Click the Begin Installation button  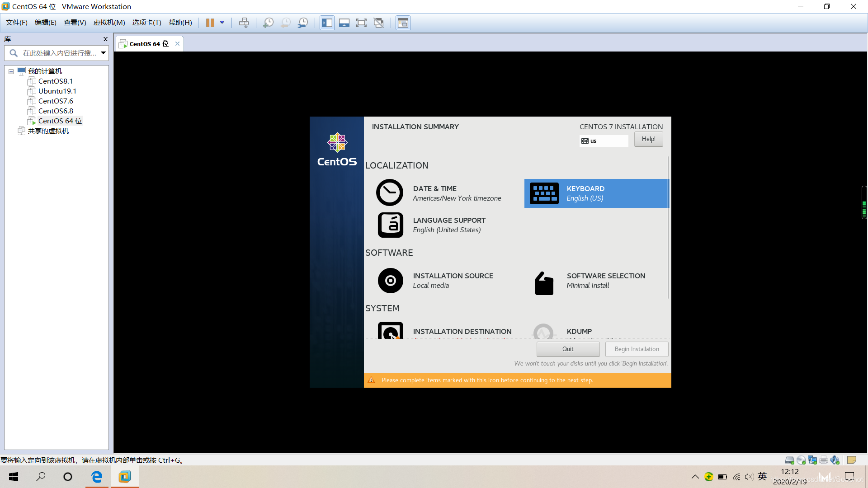click(x=637, y=349)
